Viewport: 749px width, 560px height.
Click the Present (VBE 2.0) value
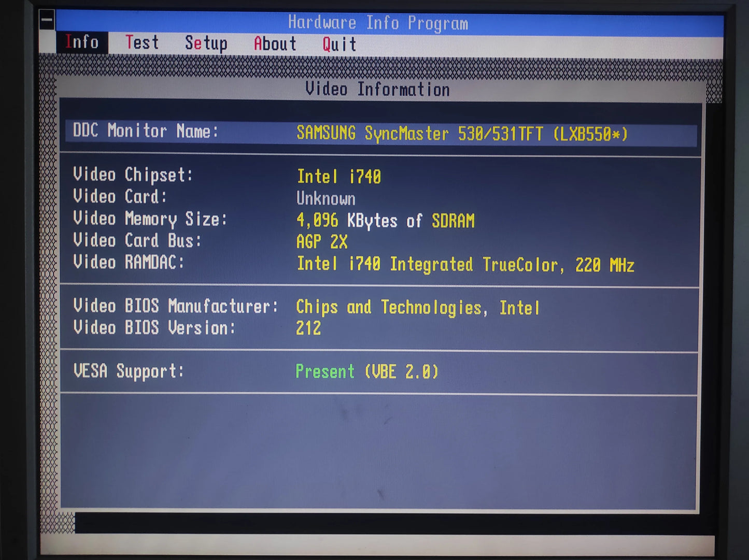coord(367,371)
